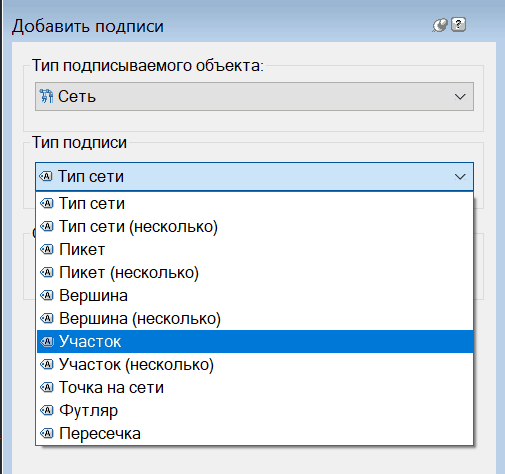
Task: Select Пикет (несколько) option
Action: click(x=255, y=272)
